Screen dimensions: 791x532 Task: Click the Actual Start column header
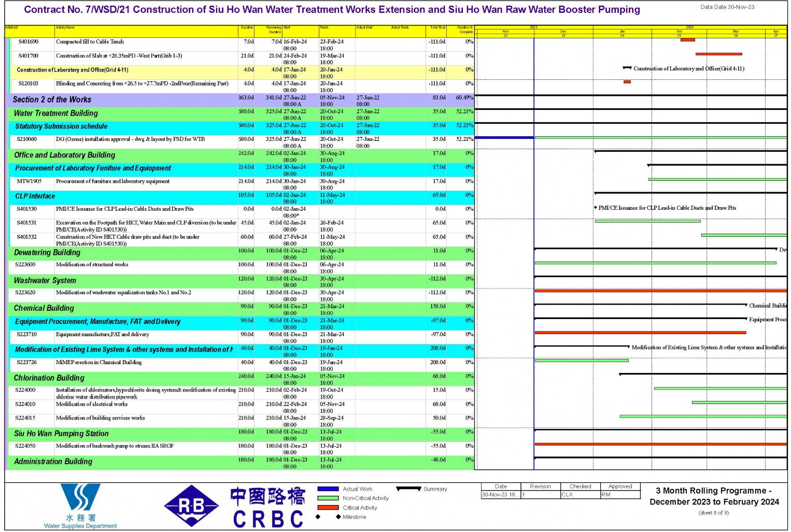373,31
